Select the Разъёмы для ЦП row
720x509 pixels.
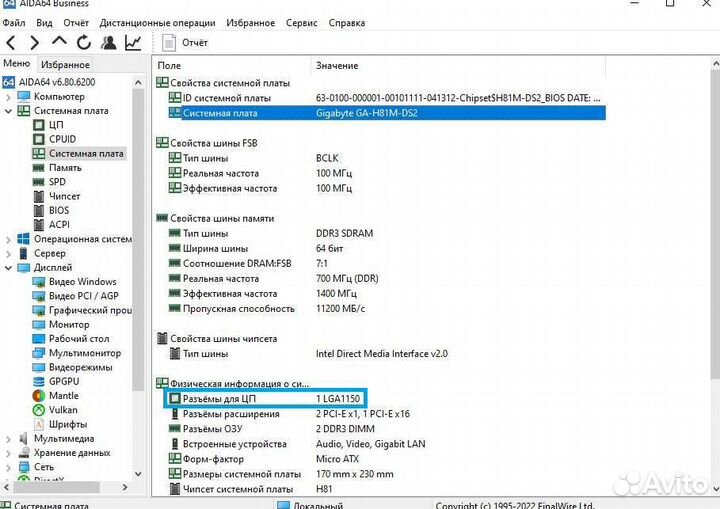coord(265,398)
